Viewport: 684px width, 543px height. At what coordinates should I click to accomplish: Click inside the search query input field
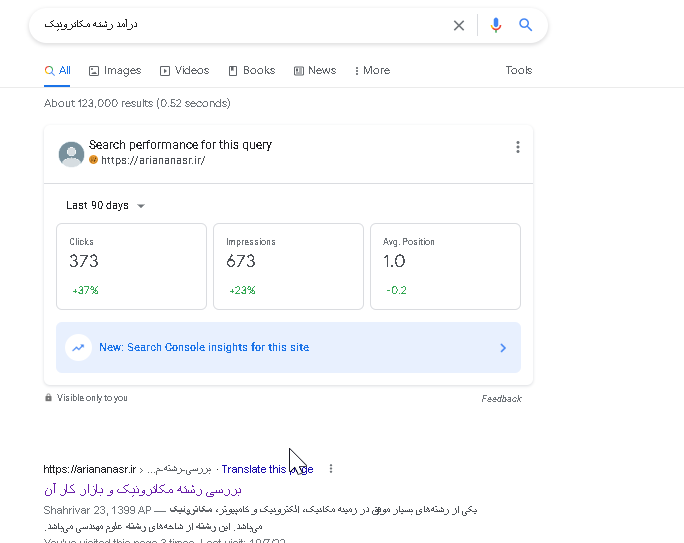(240, 25)
